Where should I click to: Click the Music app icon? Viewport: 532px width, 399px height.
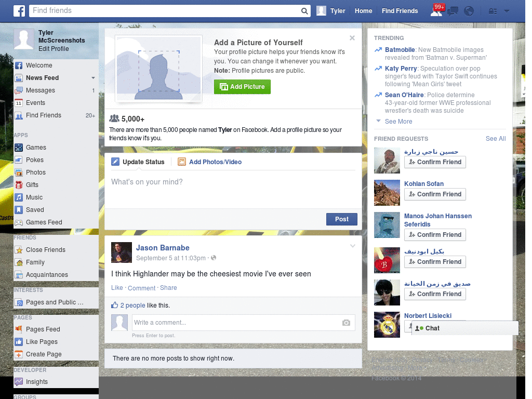(19, 197)
